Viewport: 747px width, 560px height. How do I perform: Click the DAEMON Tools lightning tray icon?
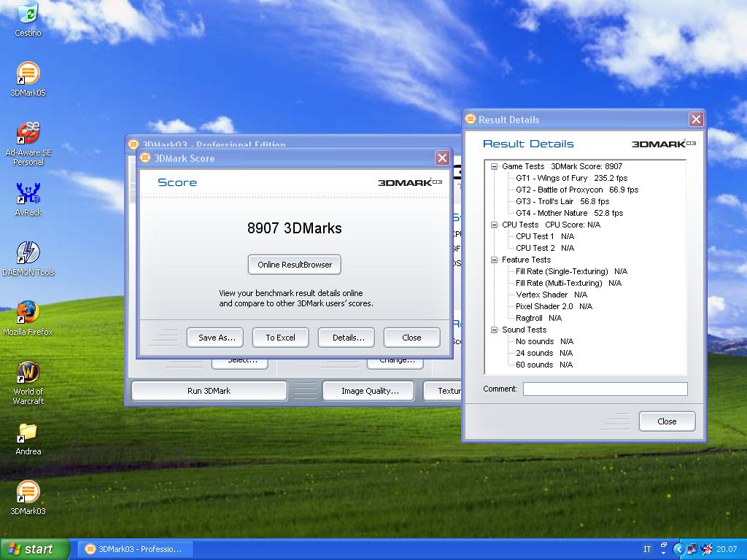[x=707, y=549]
